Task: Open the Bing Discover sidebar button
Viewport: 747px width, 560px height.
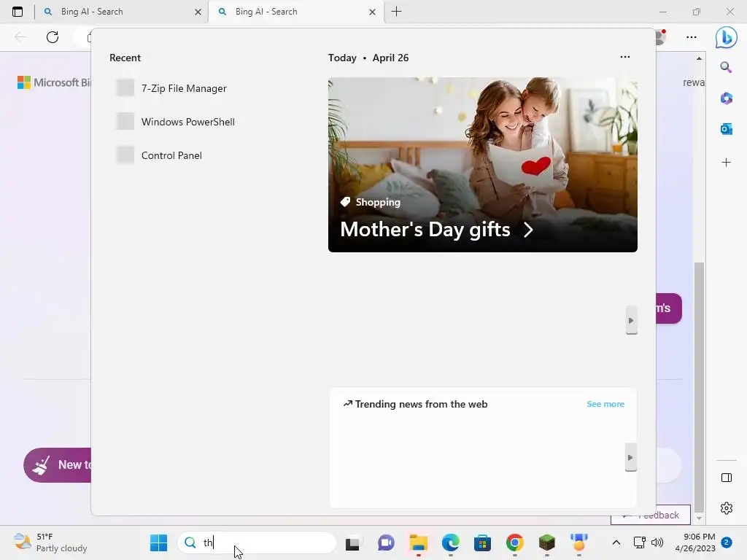Action: 727,37
